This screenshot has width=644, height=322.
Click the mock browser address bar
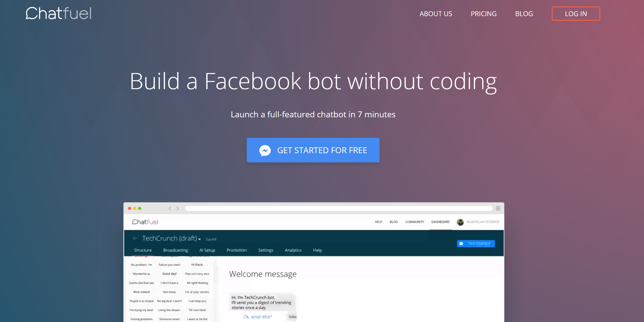click(338, 208)
